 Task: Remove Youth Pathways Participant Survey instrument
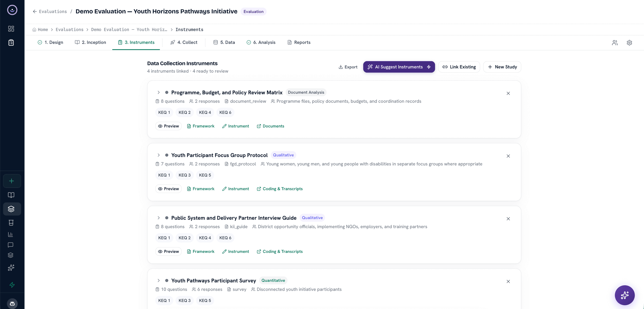pyautogui.click(x=508, y=281)
